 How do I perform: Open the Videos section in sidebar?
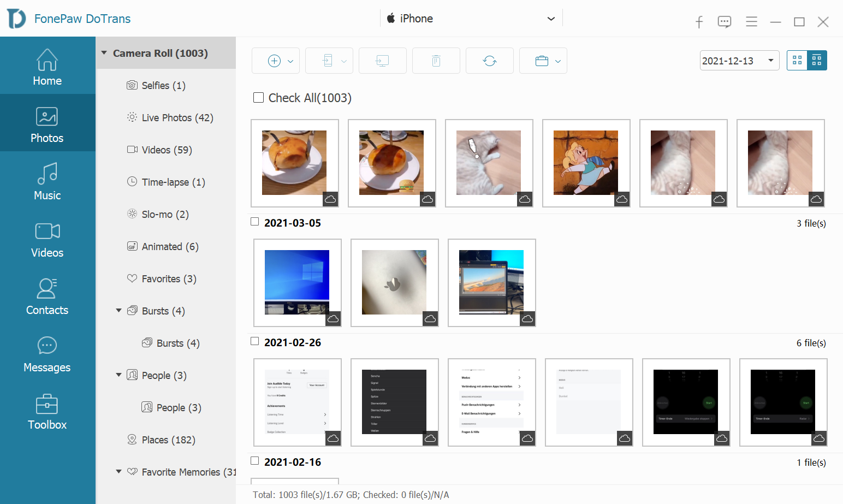[x=48, y=238]
